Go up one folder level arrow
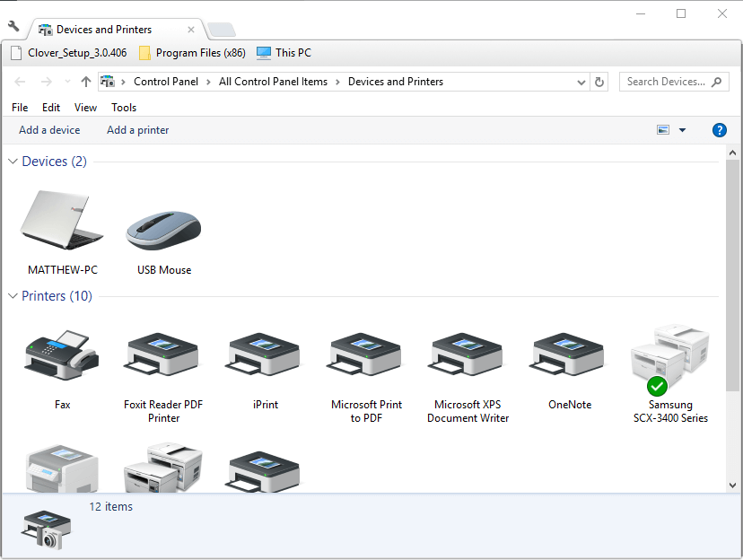 tap(86, 82)
